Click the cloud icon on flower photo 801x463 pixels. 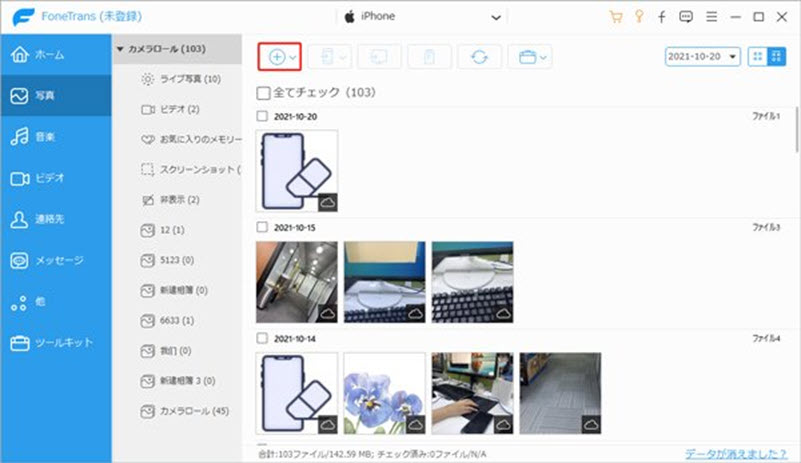(416, 424)
